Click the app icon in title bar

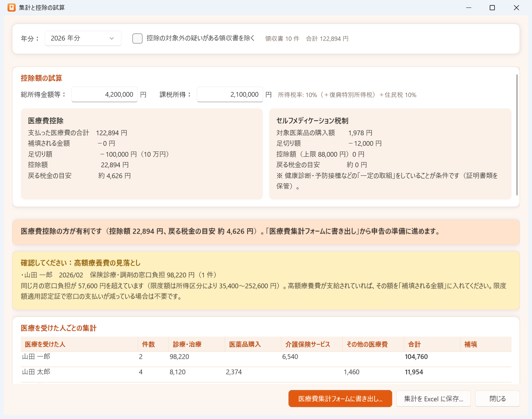pyautogui.click(x=11, y=7)
